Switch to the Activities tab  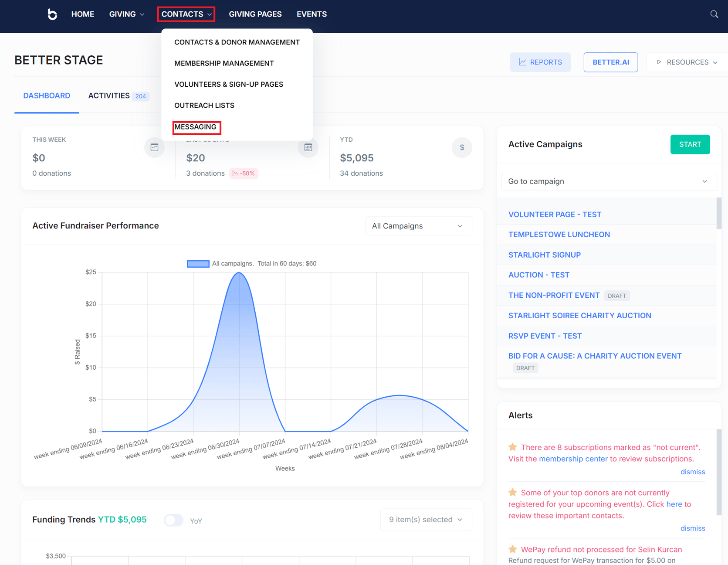pyautogui.click(x=109, y=95)
